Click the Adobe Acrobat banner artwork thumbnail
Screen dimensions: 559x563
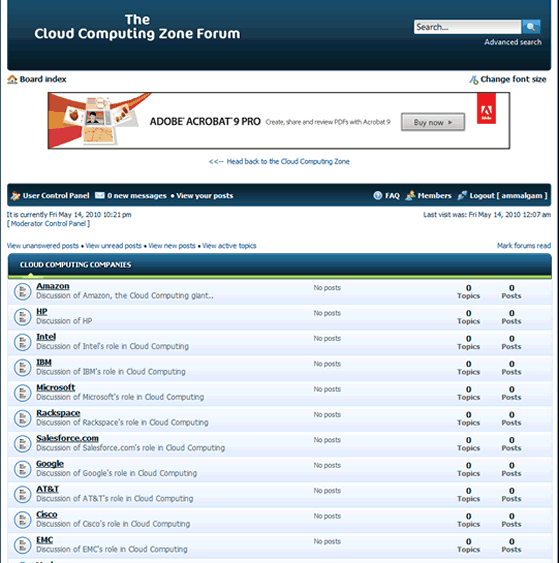100,120
